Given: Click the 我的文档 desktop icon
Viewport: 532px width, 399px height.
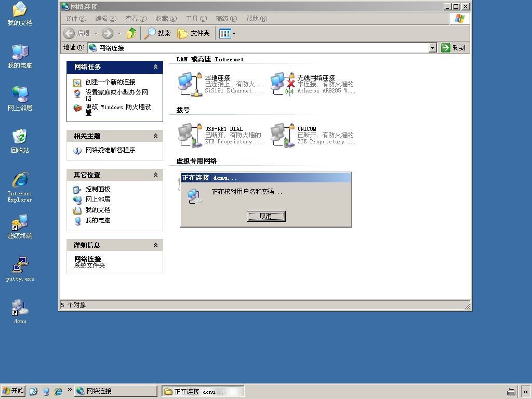Looking at the screenshot, I should (x=20, y=14).
